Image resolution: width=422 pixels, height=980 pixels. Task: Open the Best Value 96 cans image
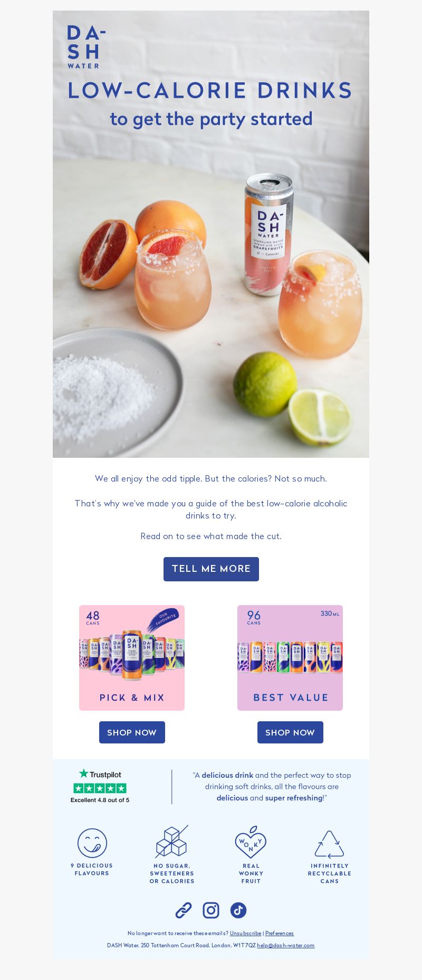[x=290, y=658]
